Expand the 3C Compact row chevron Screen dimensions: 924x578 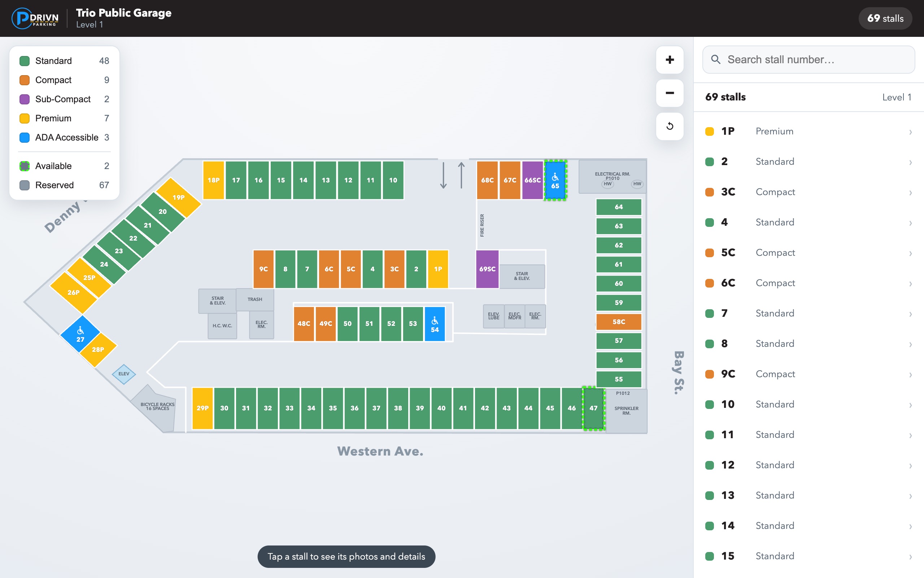pos(911,193)
